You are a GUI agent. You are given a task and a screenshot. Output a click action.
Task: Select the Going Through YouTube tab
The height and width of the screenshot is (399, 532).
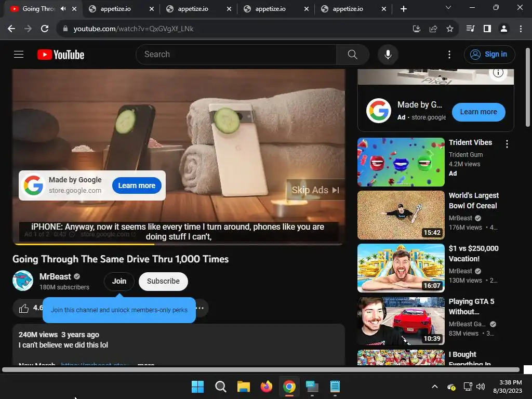(x=38, y=9)
